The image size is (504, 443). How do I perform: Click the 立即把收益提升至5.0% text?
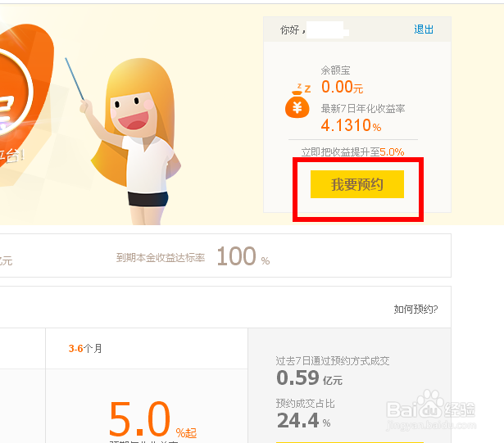352,151
